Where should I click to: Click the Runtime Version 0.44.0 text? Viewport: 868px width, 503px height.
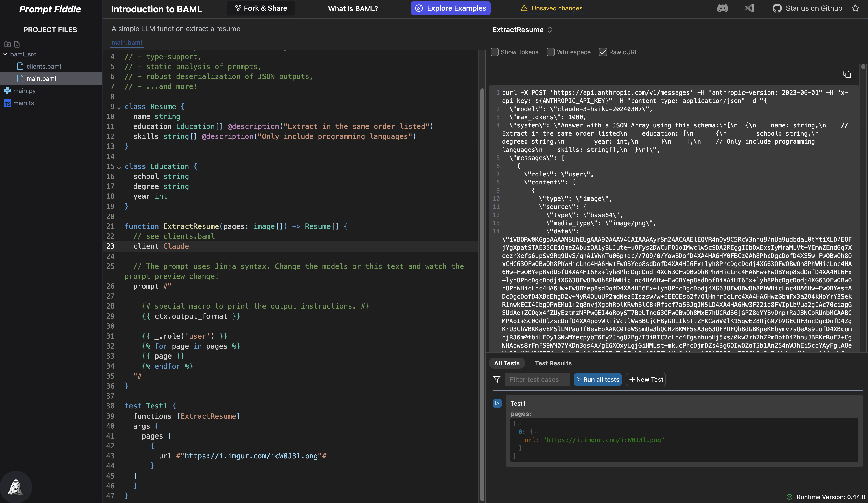(831, 497)
